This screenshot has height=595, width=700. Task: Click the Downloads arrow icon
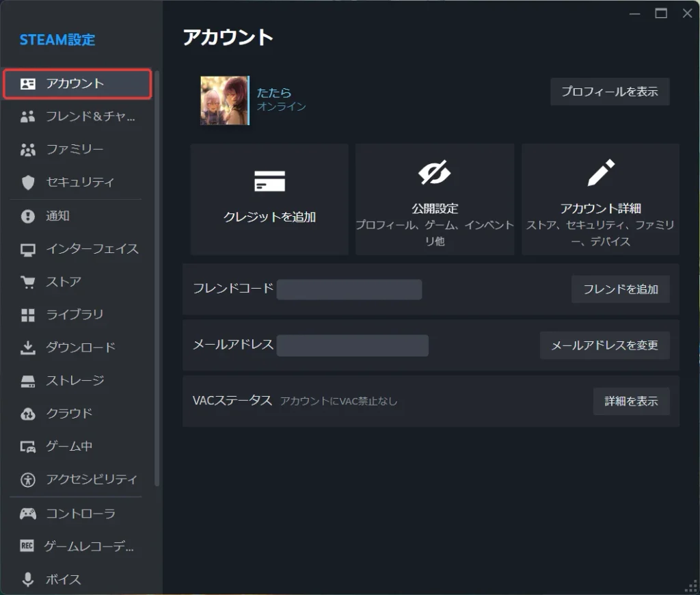(x=27, y=347)
